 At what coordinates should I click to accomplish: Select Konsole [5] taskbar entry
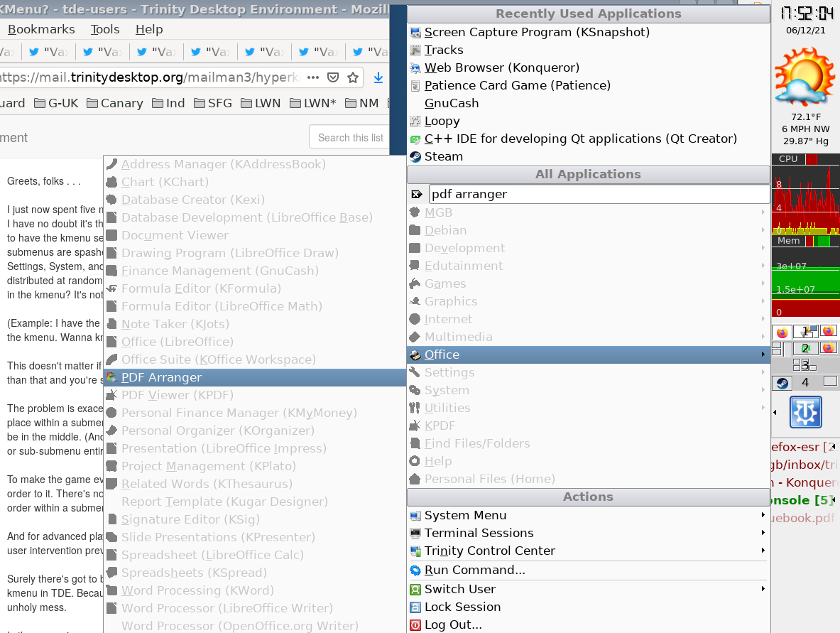pos(804,500)
